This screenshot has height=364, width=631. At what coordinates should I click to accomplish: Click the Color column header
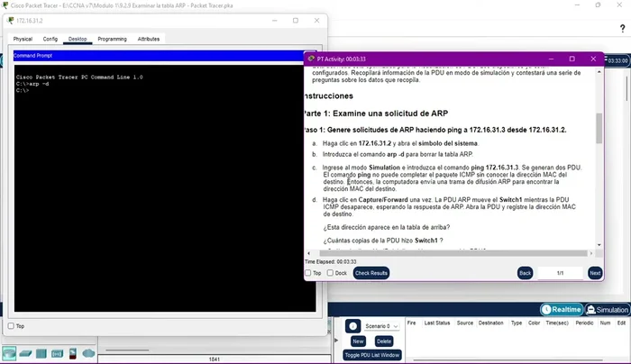click(534, 323)
